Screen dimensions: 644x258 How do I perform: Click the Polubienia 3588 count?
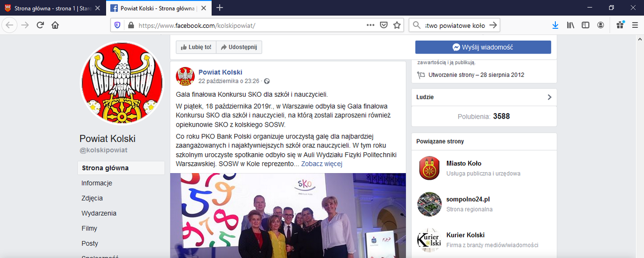[x=483, y=116]
